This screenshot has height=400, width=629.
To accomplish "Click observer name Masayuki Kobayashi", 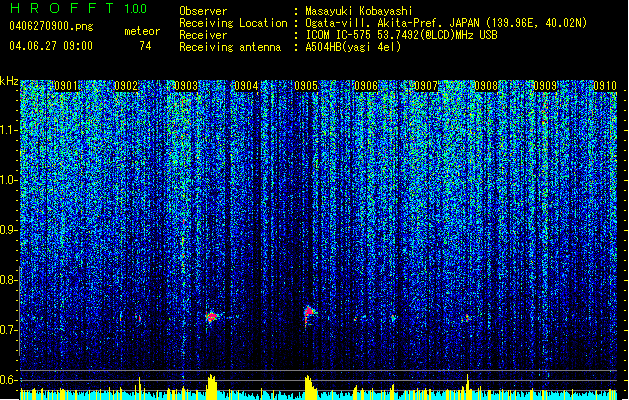I will coord(359,11).
